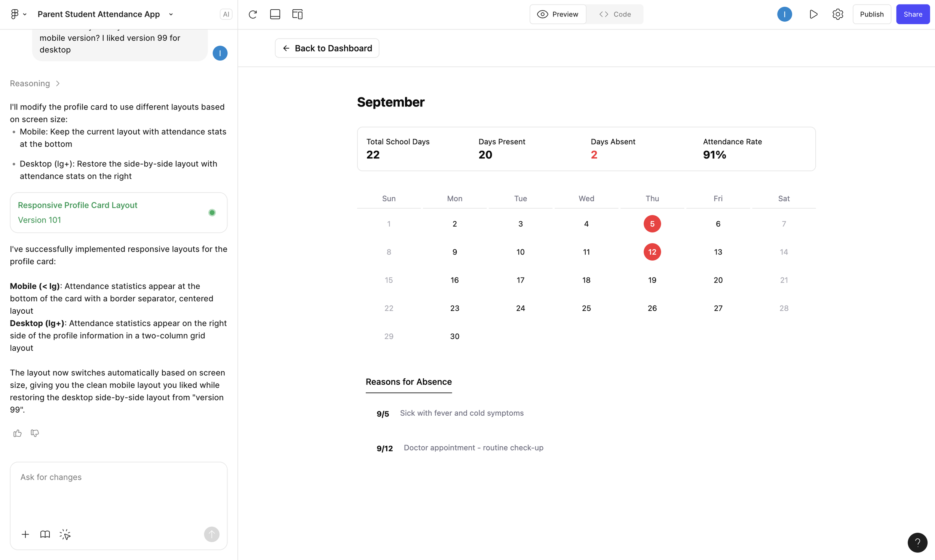Screen dimensions: 935x560
Task: Click the Ask for changes input
Action: tap(119, 490)
